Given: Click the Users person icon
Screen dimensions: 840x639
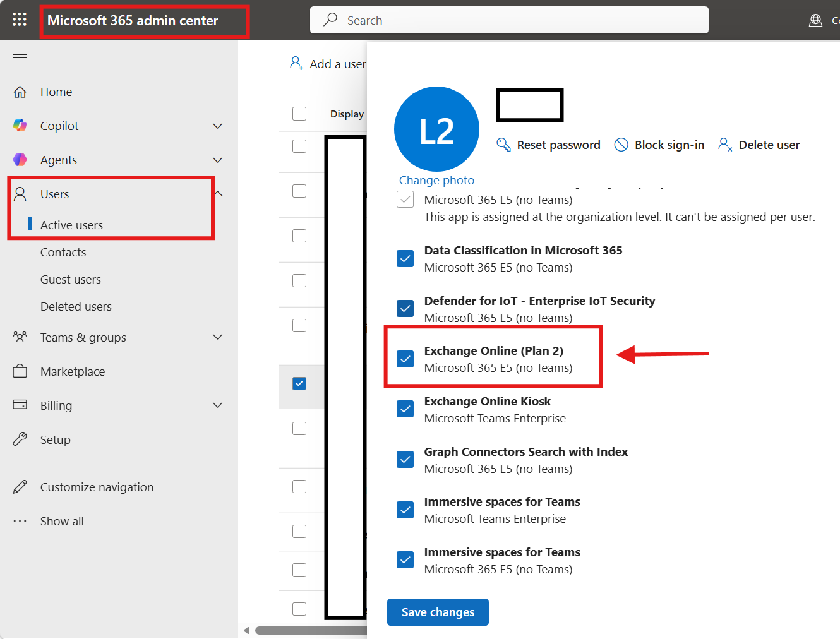Looking at the screenshot, I should coord(20,194).
